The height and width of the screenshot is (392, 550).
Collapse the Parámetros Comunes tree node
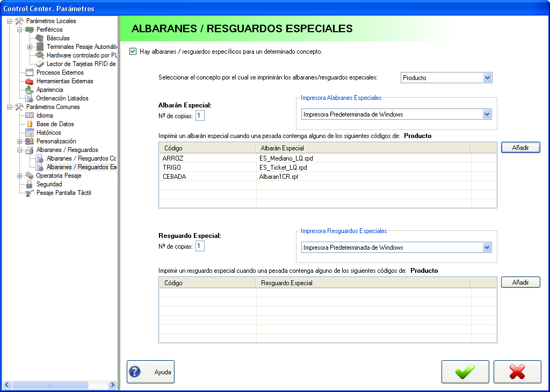coord(10,107)
